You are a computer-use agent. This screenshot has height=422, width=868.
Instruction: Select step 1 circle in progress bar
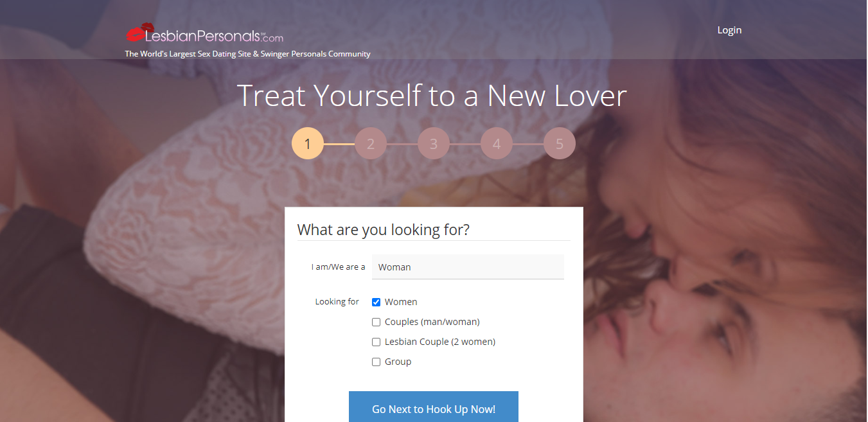[308, 143]
